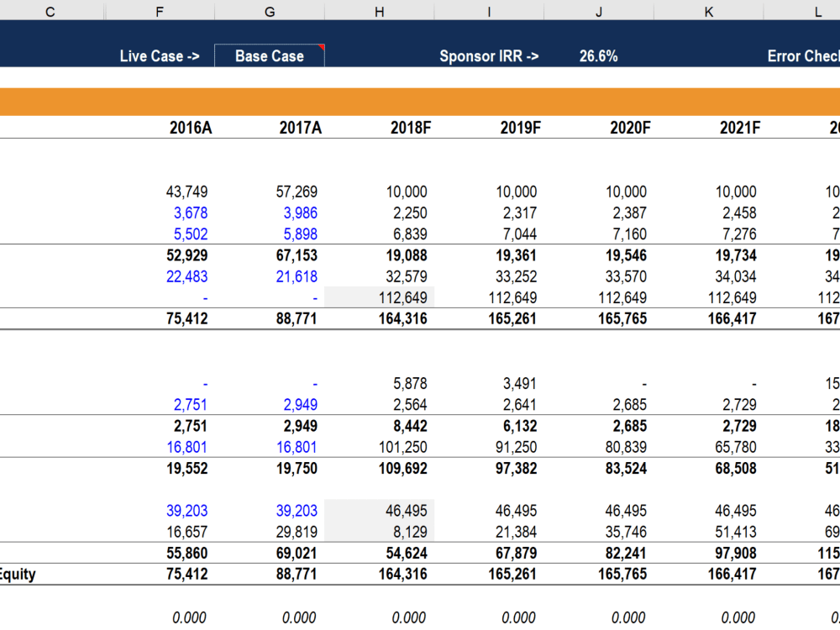Viewport: 840px width, 630px height.
Task: Select the 2018F cell 6,839
Action: [x=411, y=234]
